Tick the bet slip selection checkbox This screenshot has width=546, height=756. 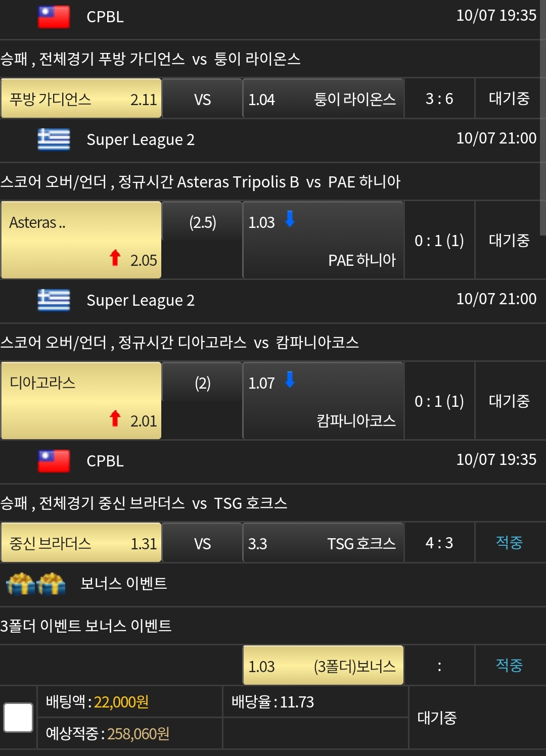pyautogui.click(x=18, y=717)
